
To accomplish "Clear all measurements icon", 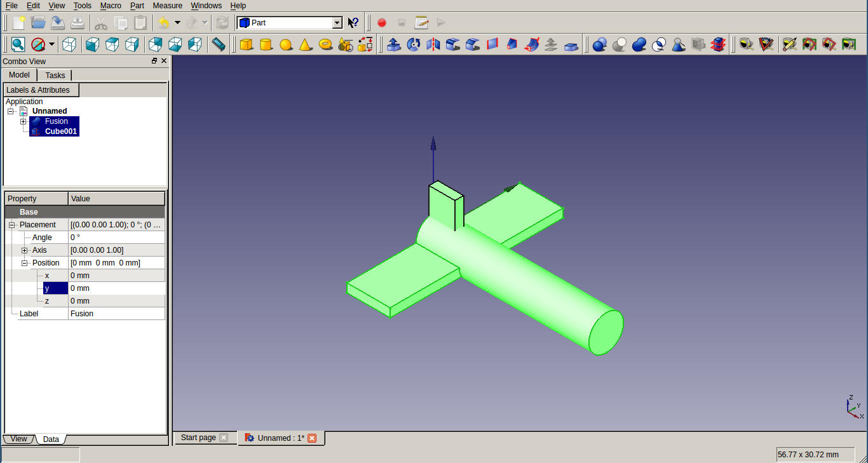I will click(789, 44).
